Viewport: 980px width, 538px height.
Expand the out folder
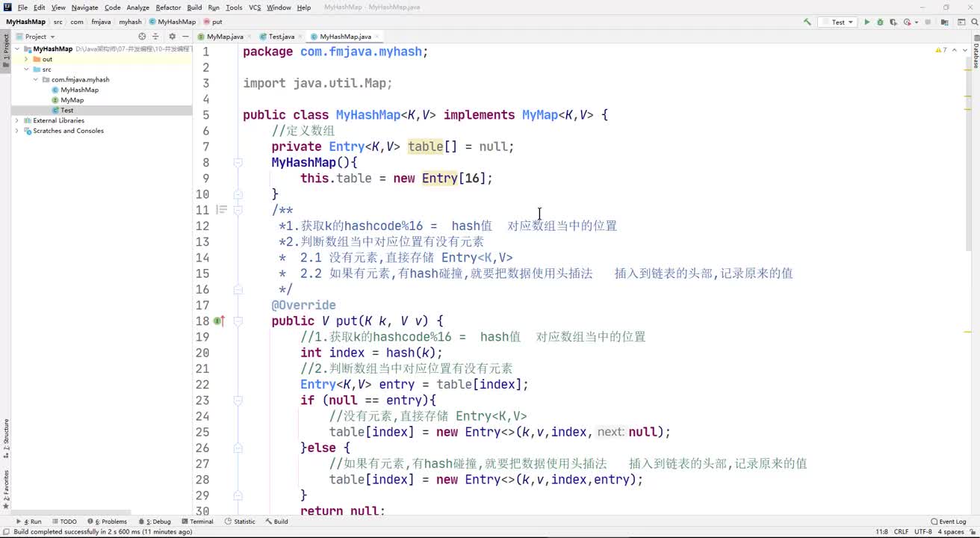26,59
